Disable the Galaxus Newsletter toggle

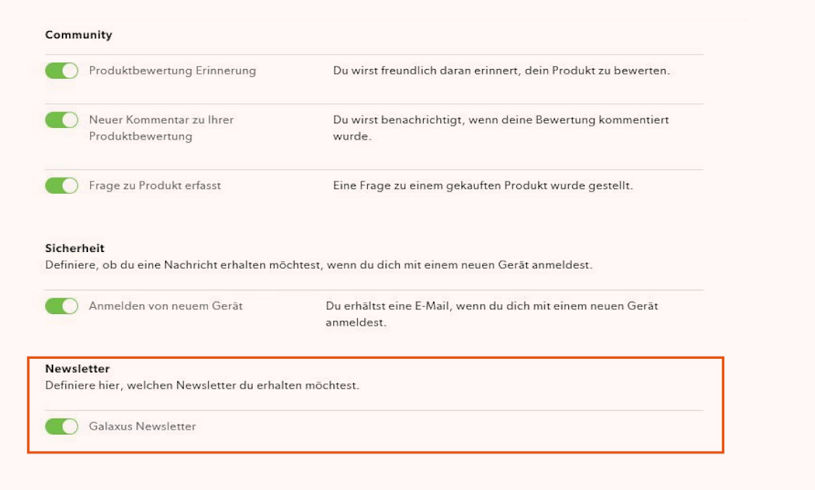61,427
